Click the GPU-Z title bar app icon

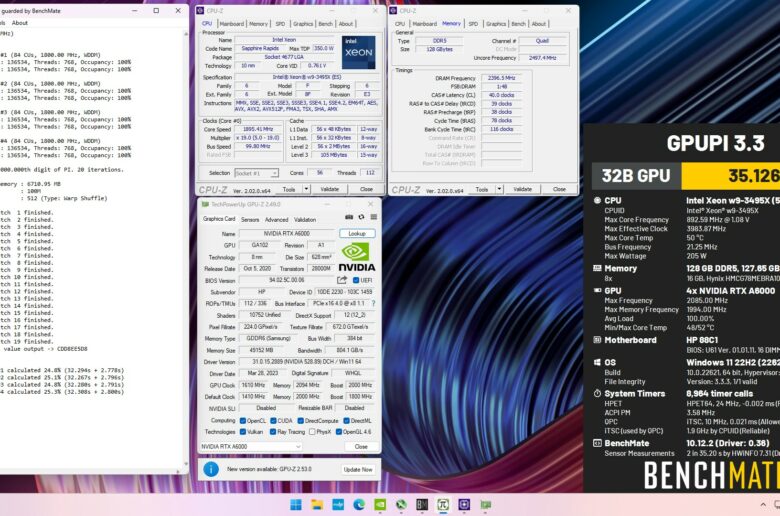click(x=205, y=204)
